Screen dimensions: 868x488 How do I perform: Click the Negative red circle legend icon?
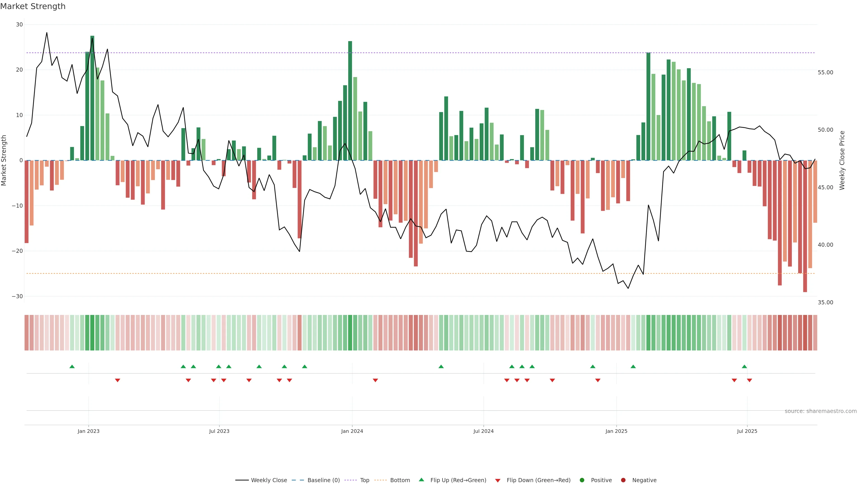tap(623, 480)
